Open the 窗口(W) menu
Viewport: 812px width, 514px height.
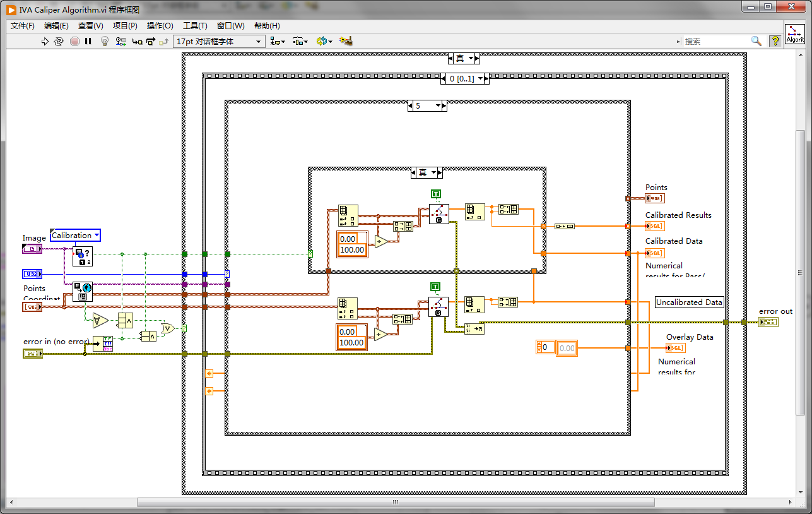(x=230, y=26)
